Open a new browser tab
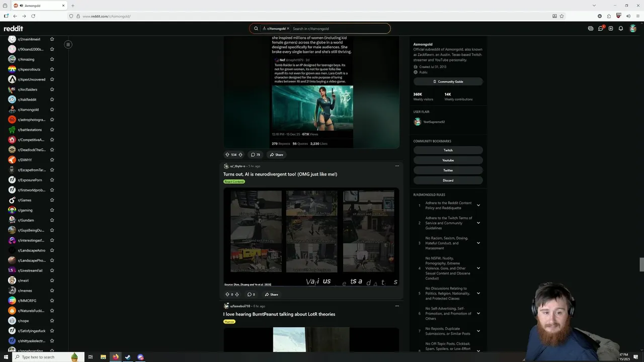Viewport: 644px width, 362px height. click(x=72, y=6)
